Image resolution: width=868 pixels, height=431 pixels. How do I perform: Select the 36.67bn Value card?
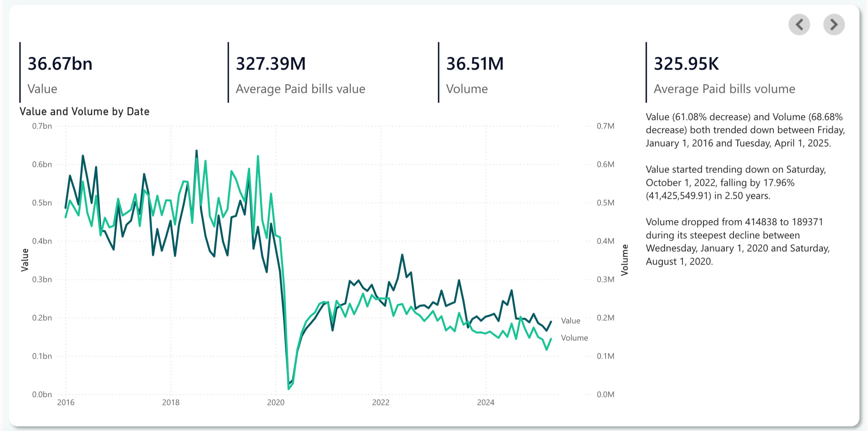click(60, 72)
